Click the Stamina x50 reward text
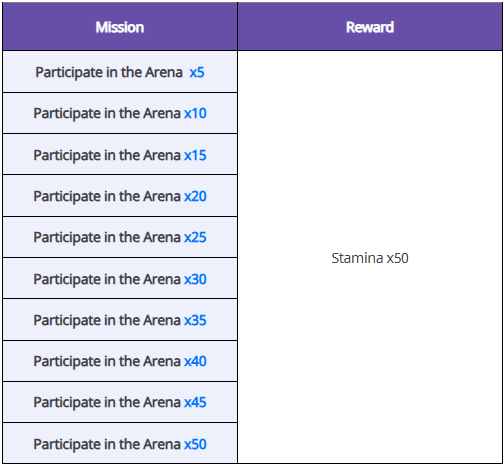 [370, 258]
